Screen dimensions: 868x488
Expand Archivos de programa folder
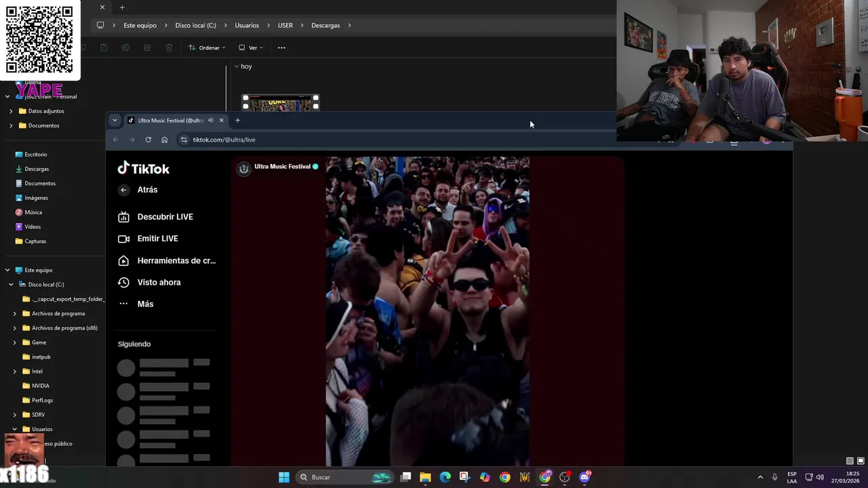tap(15, 314)
